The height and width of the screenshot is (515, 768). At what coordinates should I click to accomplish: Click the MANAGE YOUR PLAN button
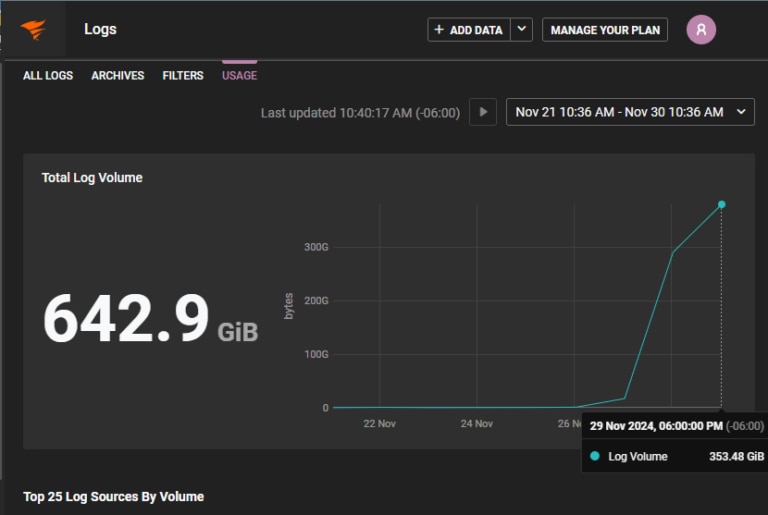coord(605,30)
